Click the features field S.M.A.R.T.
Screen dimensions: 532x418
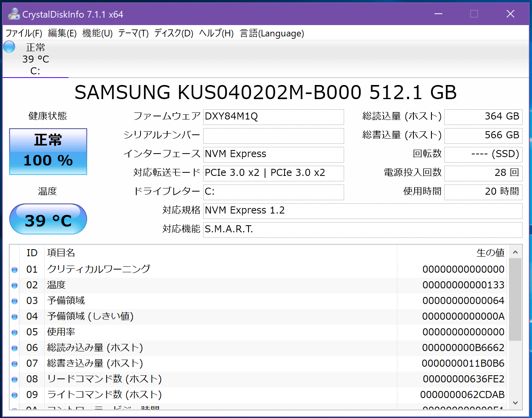point(363,230)
